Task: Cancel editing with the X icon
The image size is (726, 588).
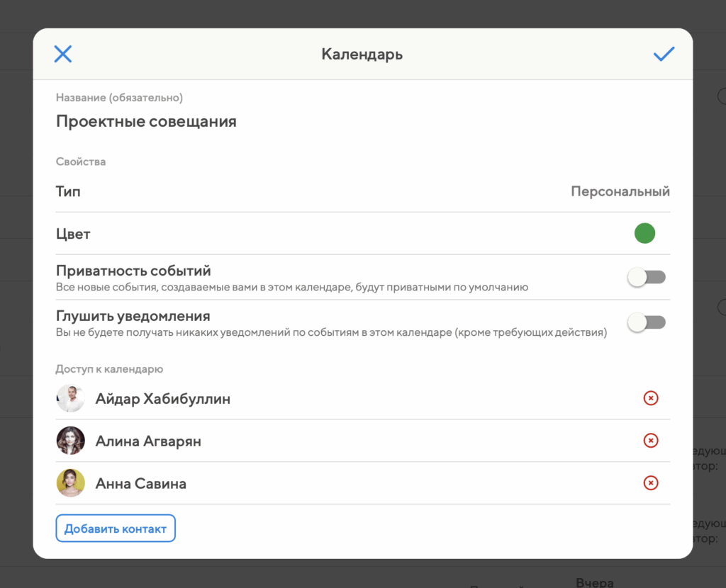Action: [x=63, y=54]
